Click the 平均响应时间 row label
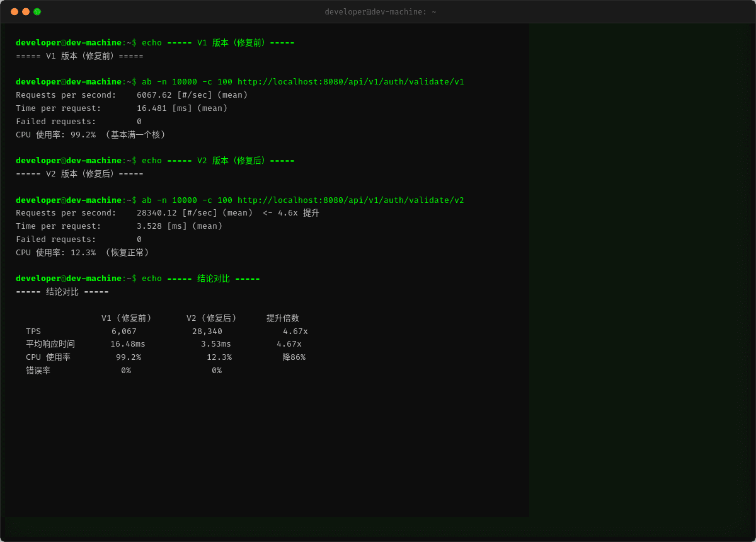The height and width of the screenshot is (542, 756). tap(50, 344)
